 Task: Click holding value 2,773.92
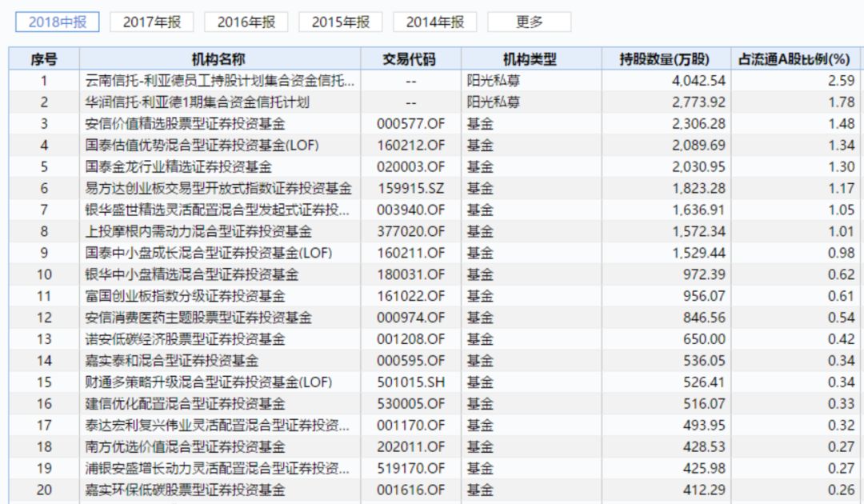(698, 102)
